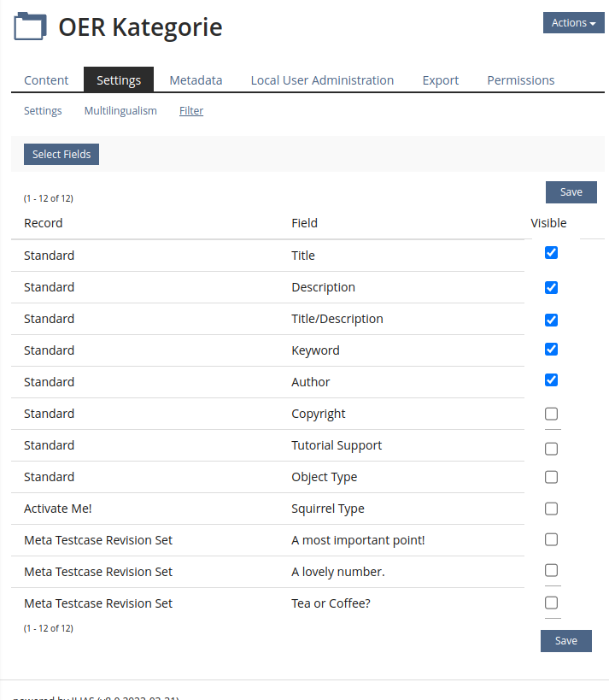Tick the Squirrel Type visible checkbox
This screenshot has height=700, width=609.
coord(552,509)
